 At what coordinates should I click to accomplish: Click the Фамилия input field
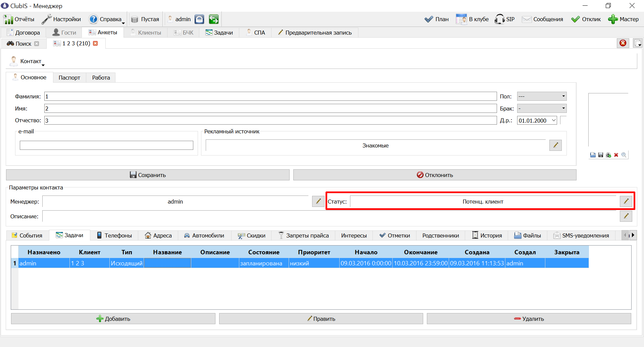[x=270, y=96]
